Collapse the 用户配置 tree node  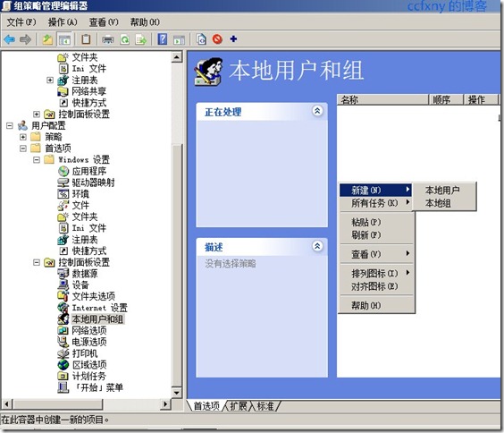coord(10,125)
